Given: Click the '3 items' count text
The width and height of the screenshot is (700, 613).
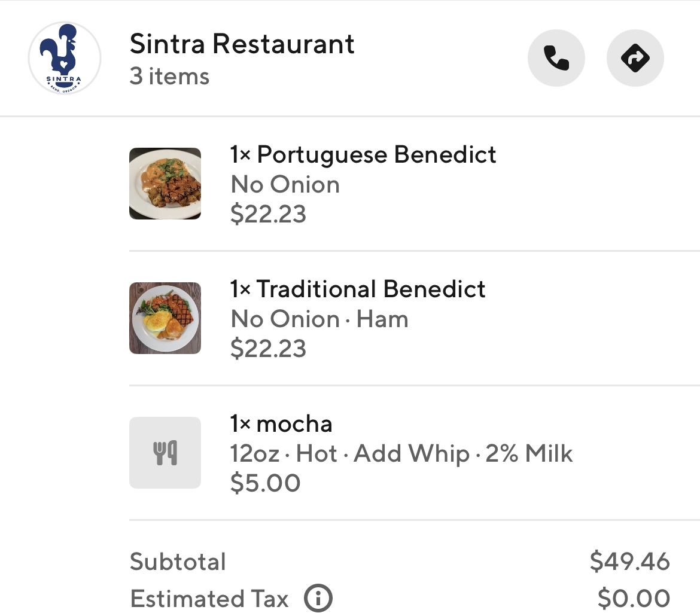Looking at the screenshot, I should point(169,77).
